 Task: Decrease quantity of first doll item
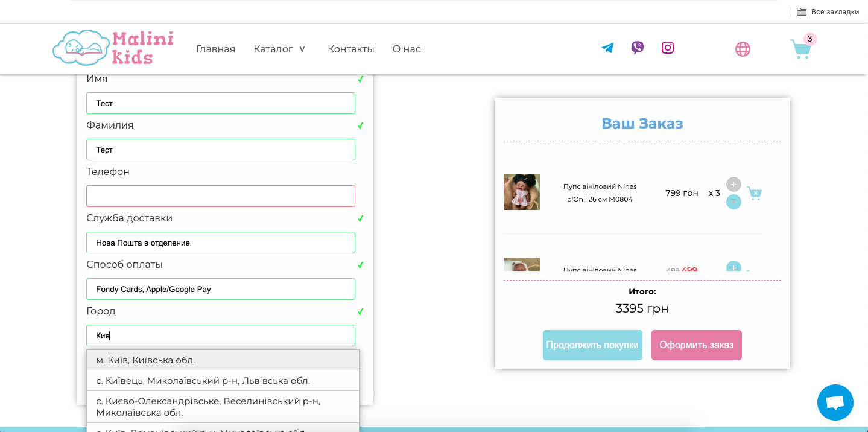[733, 202]
